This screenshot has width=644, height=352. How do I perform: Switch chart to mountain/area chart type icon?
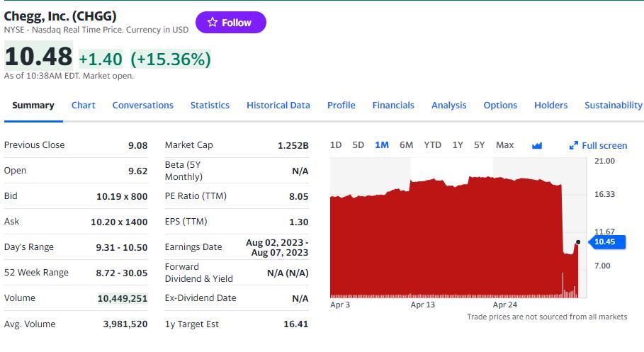pyautogui.click(x=537, y=145)
